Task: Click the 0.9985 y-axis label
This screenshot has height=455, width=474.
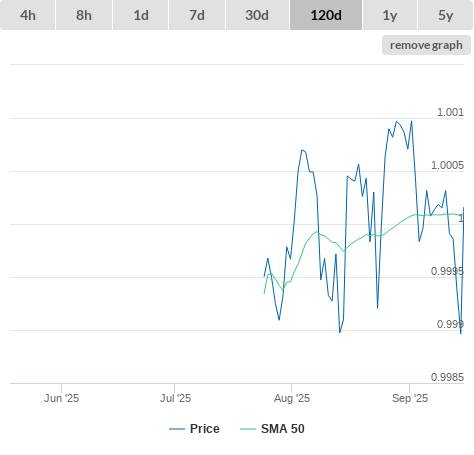Action: (x=447, y=377)
